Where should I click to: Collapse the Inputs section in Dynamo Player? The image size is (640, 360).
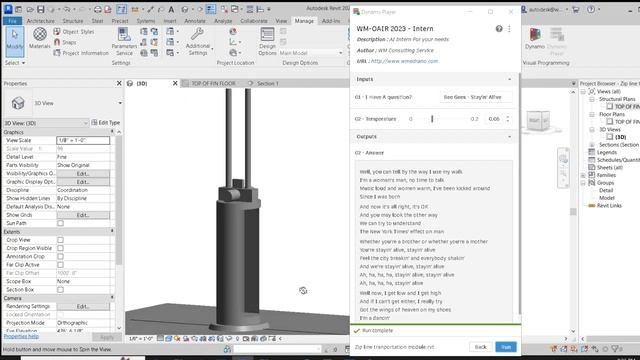[x=509, y=79]
